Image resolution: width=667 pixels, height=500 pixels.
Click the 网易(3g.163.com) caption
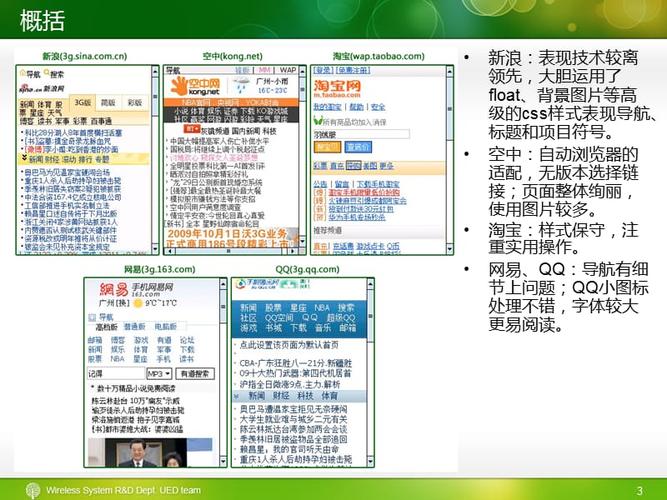(160, 269)
